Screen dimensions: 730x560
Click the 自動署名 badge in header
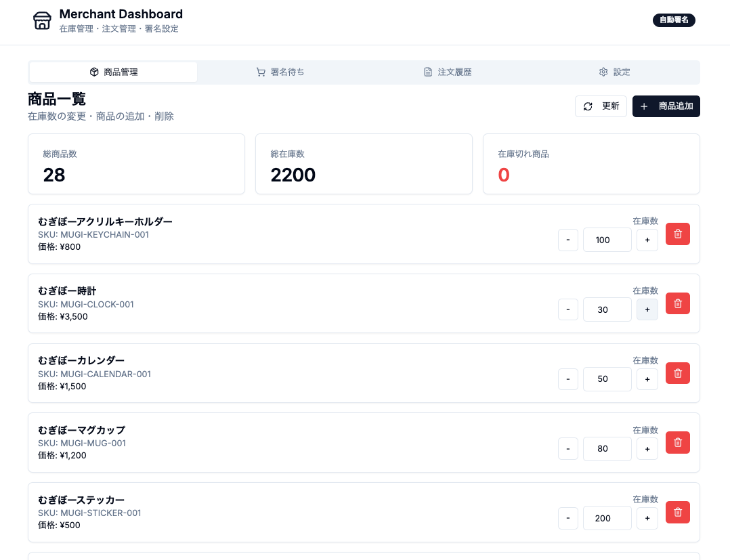click(673, 20)
